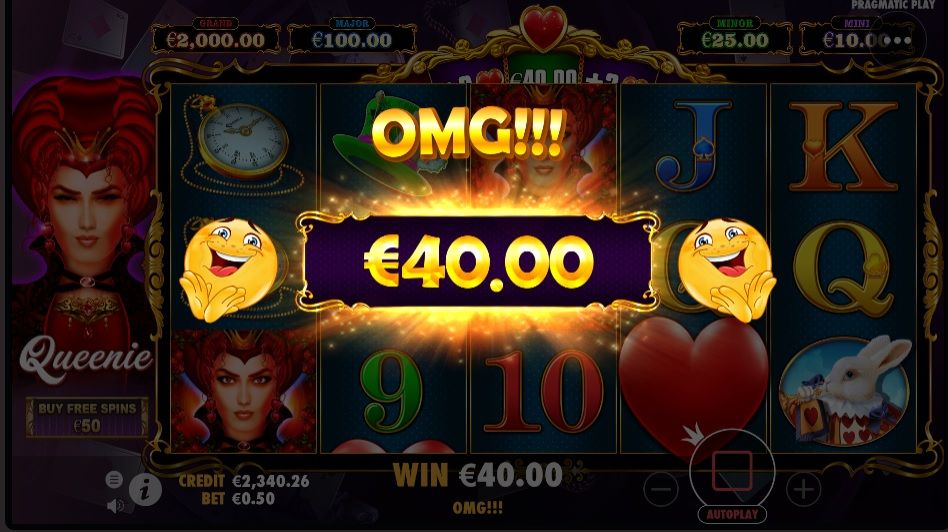The width and height of the screenshot is (948, 532).
Task: Open the hamburger menu icon
Action: coord(114,480)
